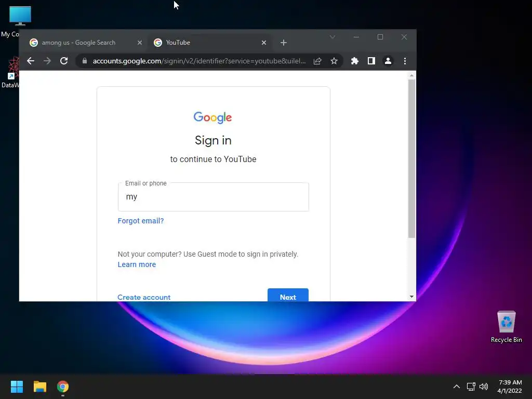Focus the 'Email or phone' field
532x399 pixels.
214,197
